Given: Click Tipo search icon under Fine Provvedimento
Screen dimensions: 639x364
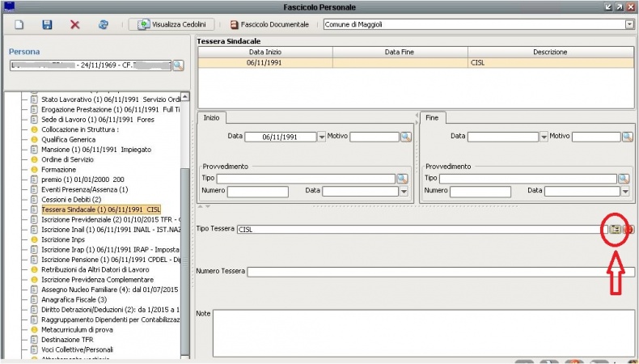Looking at the screenshot, I should click(624, 178).
